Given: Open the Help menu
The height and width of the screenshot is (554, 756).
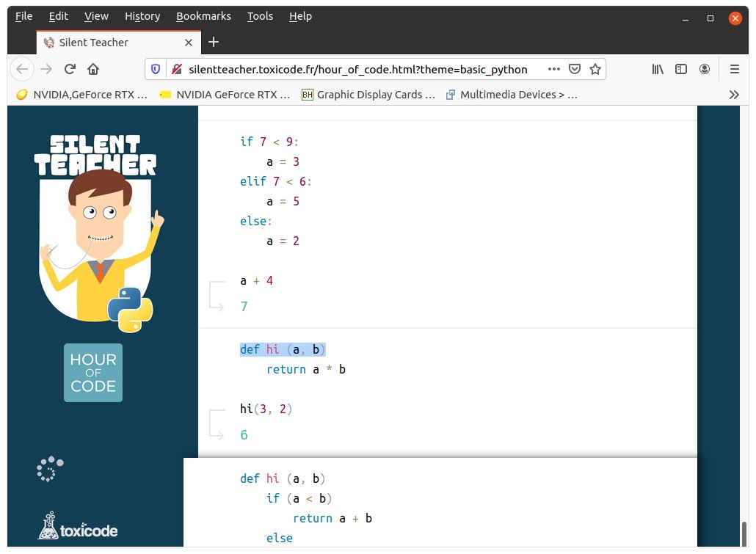Looking at the screenshot, I should (x=300, y=16).
